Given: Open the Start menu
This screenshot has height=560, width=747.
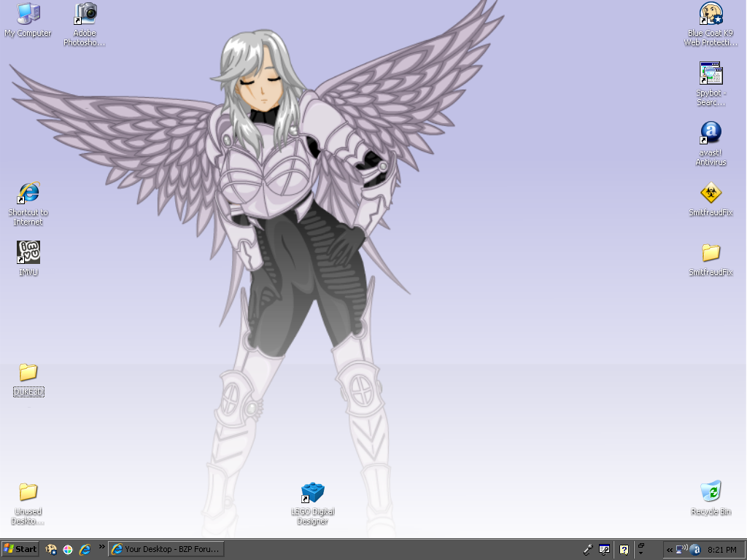Looking at the screenshot, I should [x=20, y=549].
